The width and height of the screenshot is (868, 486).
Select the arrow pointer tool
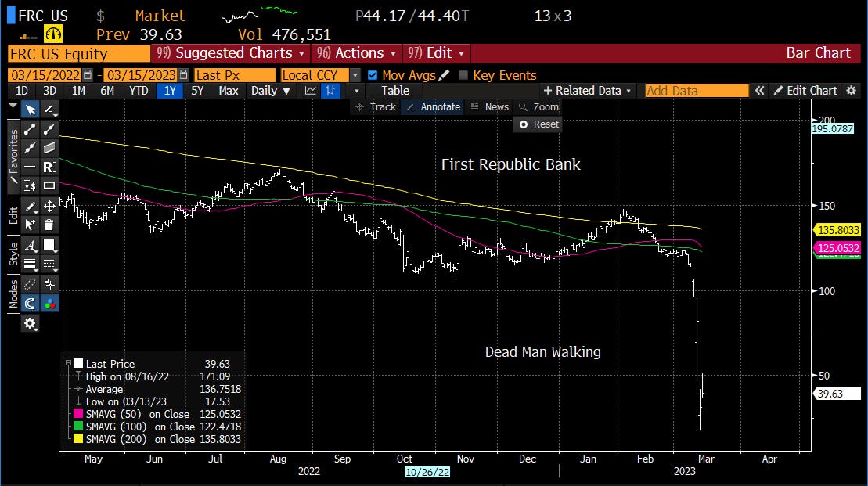tap(31, 110)
